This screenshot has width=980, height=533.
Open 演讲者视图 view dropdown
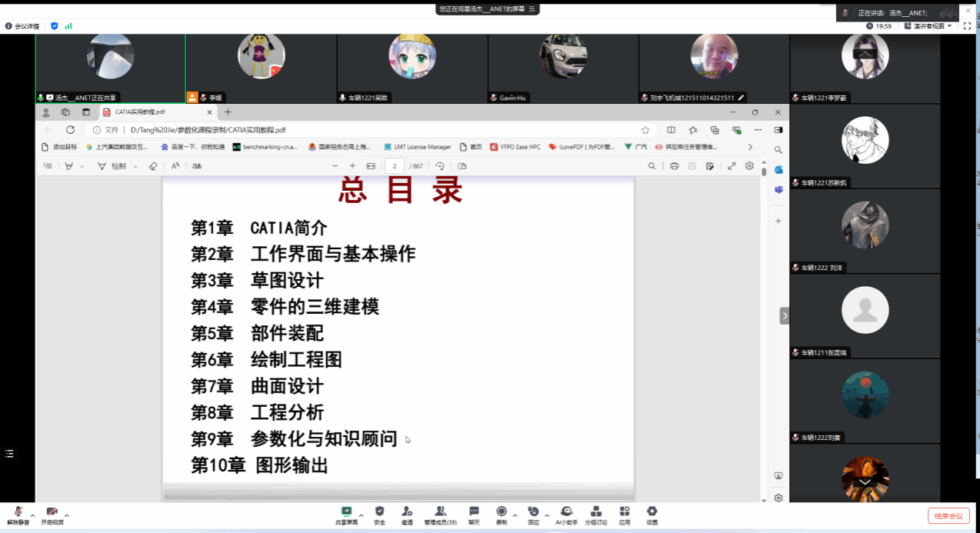(x=928, y=26)
